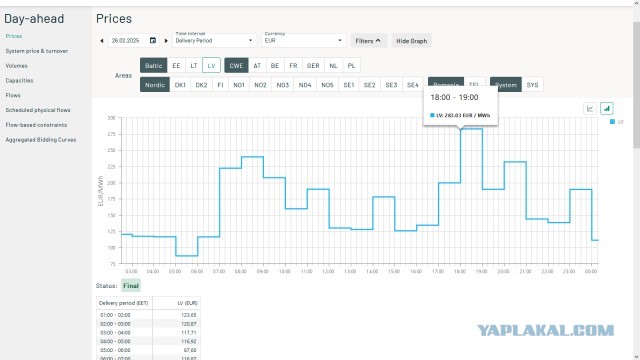Open Flow-based constraints page

(x=36, y=125)
